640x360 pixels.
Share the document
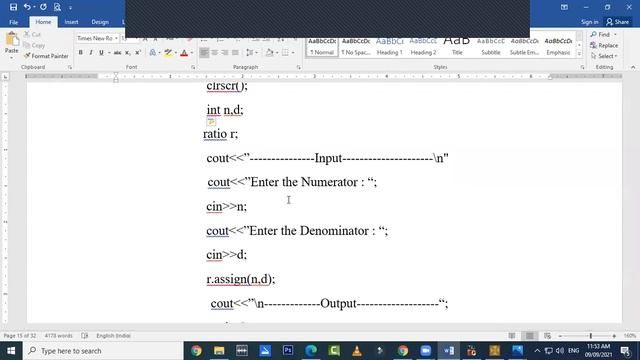tap(618, 22)
